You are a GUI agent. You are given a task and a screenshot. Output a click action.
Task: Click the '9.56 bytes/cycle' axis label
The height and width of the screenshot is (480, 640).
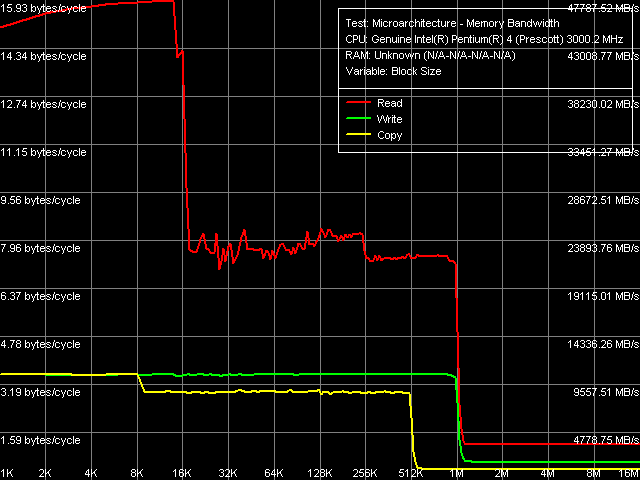(x=40, y=200)
